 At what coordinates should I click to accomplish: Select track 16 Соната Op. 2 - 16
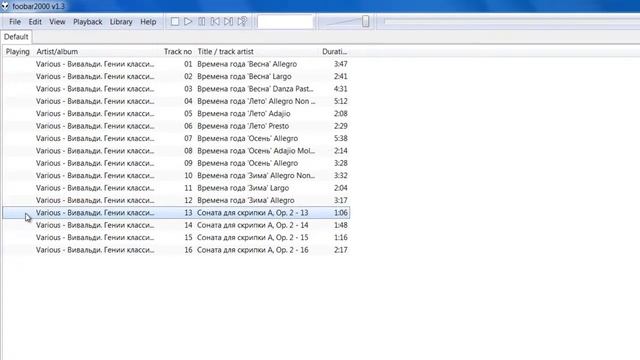click(x=176, y=250)
